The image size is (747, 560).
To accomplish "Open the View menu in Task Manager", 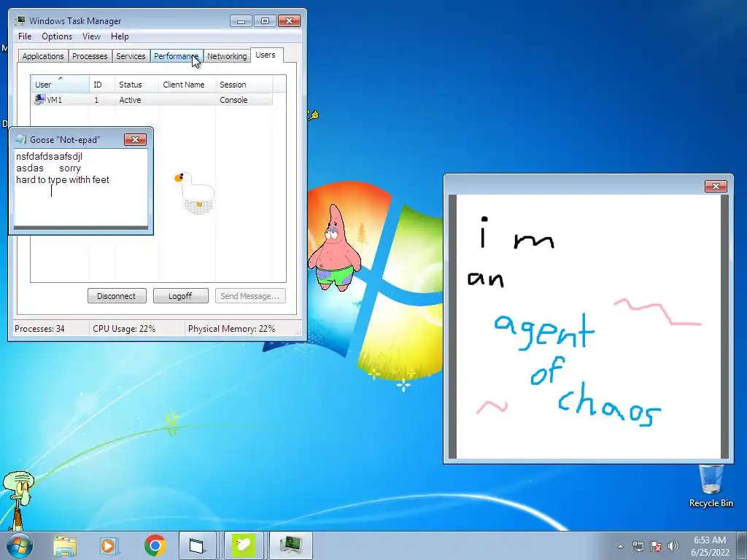I will pyautogui.click(x=91, y=36).
